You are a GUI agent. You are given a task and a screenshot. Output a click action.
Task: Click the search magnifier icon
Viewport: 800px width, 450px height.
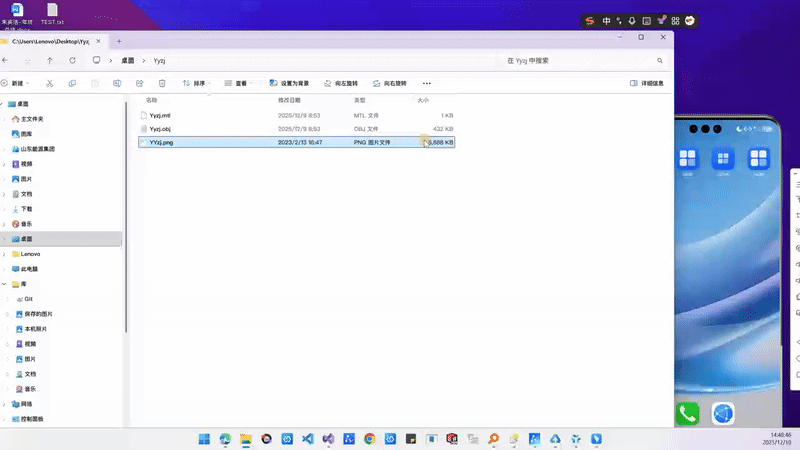(660, 61)
